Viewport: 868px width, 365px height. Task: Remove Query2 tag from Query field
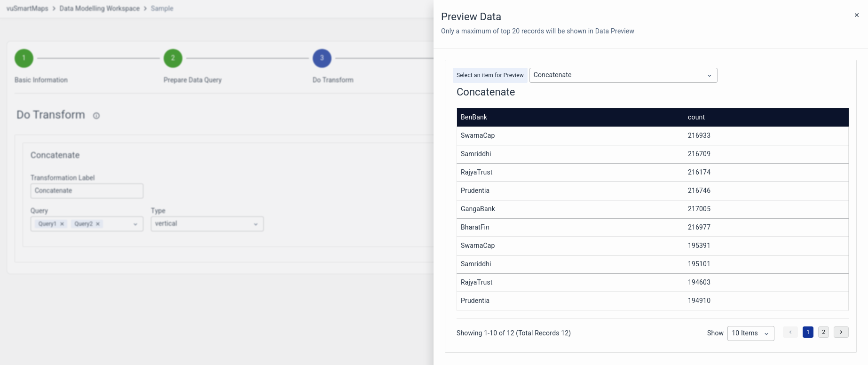click(x=98, y=224)
